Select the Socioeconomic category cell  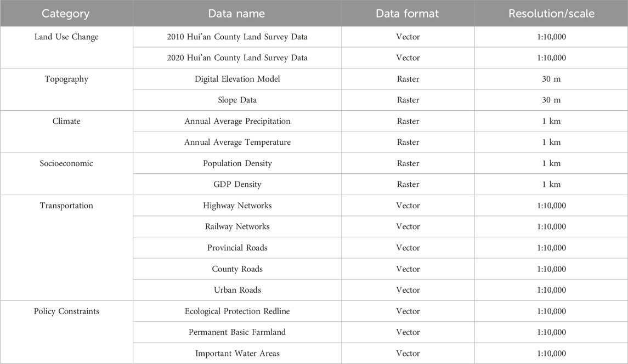66,163
